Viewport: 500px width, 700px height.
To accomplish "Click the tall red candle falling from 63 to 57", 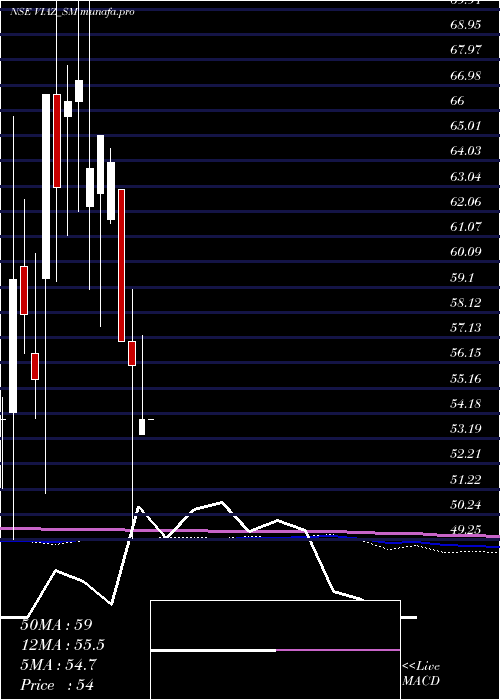I will coord(121,266).
